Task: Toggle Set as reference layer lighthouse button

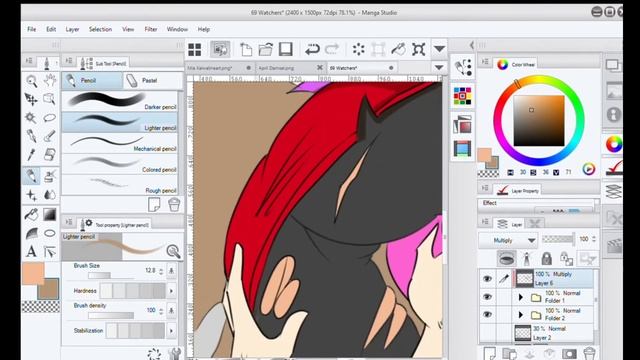Action: tap(527, 258)
